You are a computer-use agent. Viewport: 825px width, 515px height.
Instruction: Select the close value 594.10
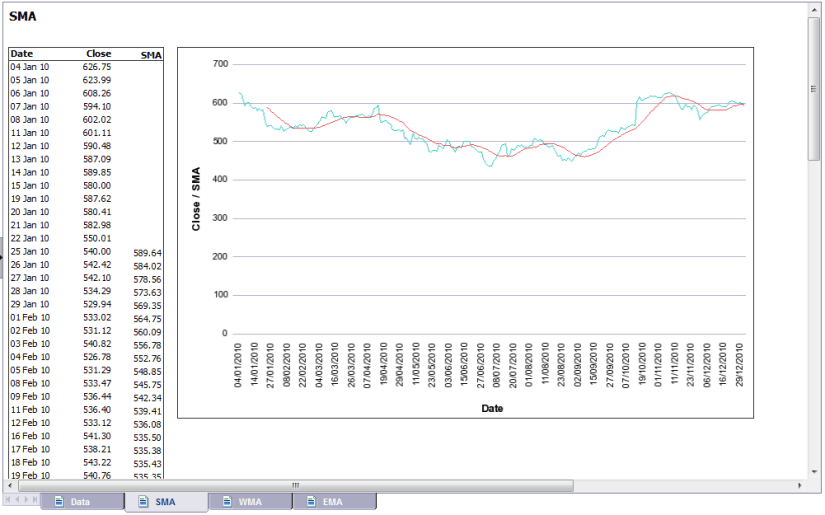pos(97,106)
